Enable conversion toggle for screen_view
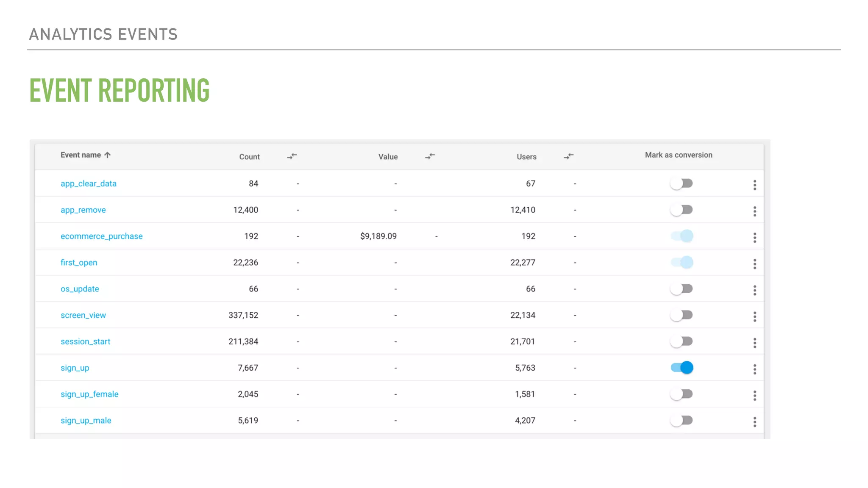 click(x=682, y=315)
